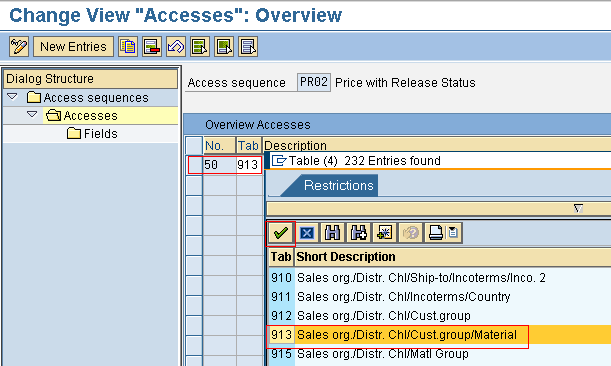611x366 pixels.
Task: Click the Personal Value List icon
Action: 453,233
